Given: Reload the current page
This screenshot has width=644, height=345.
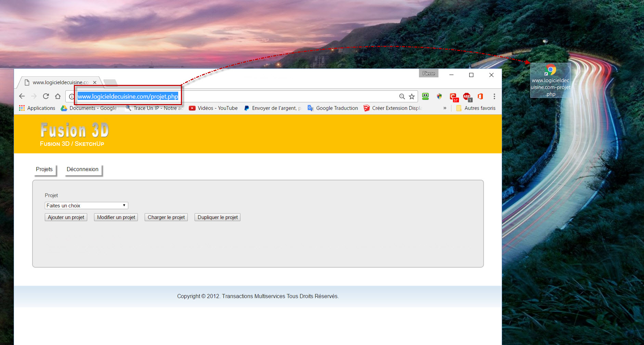Looking at the screenshot, I should pos(46,97).
